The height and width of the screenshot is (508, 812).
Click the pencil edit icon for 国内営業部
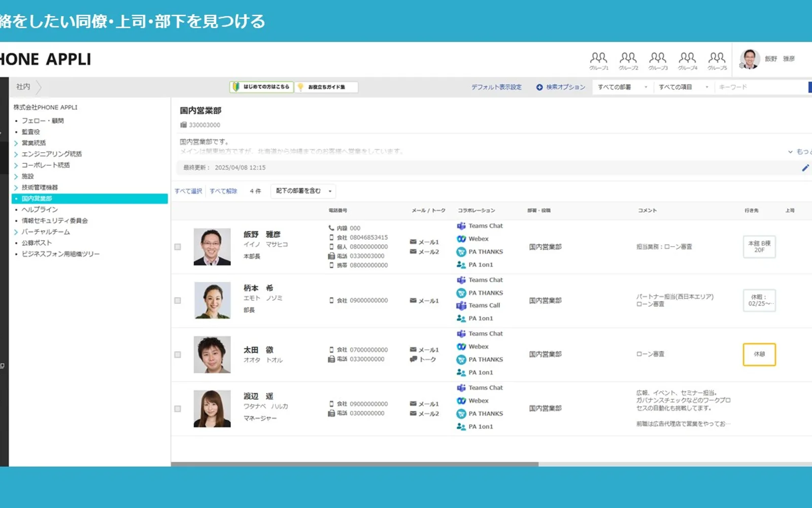pos(805,168)
